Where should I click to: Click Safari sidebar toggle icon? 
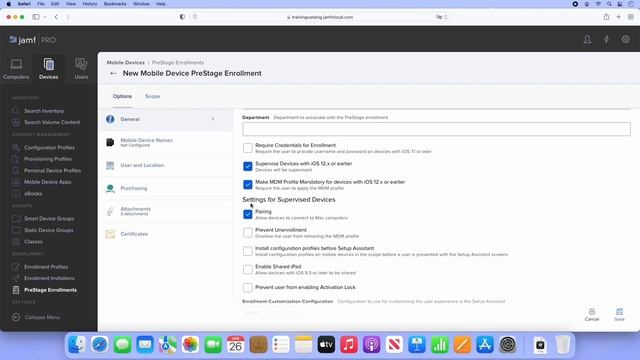pos(36,17)
